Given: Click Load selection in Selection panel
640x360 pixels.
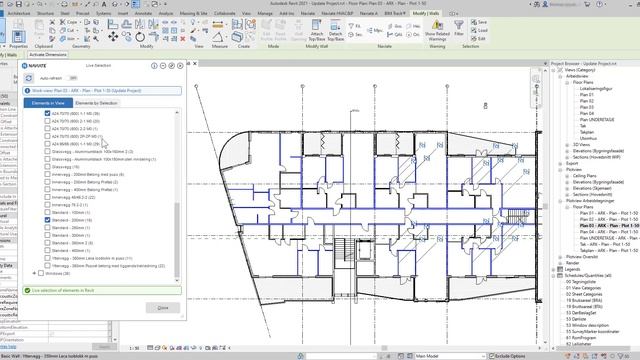Looking at the screenshot, I should click(479, 30).
